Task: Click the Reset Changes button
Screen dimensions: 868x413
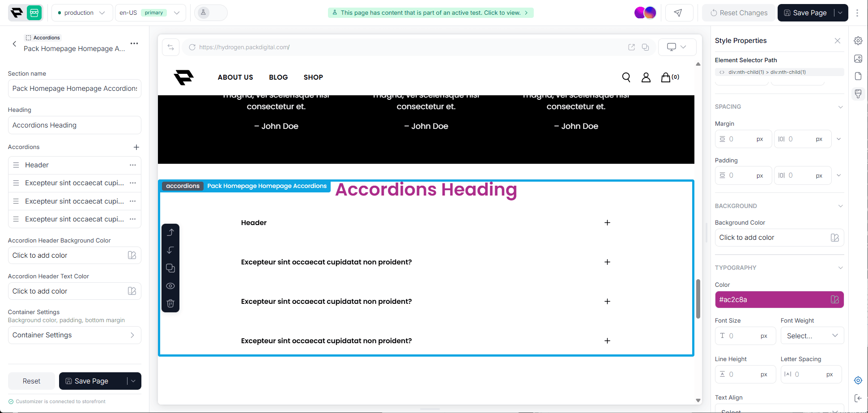Action: [739, 13]
